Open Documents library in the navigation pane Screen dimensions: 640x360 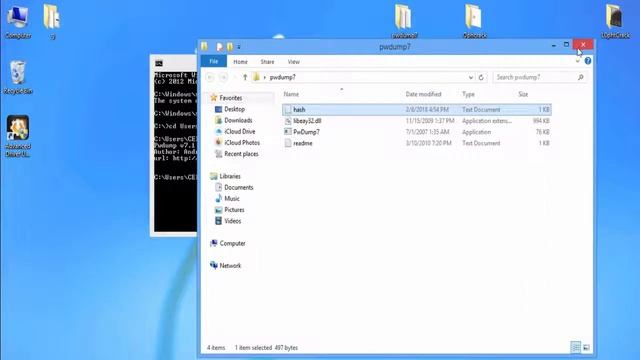pyautogui.click(x=238, y=187)
